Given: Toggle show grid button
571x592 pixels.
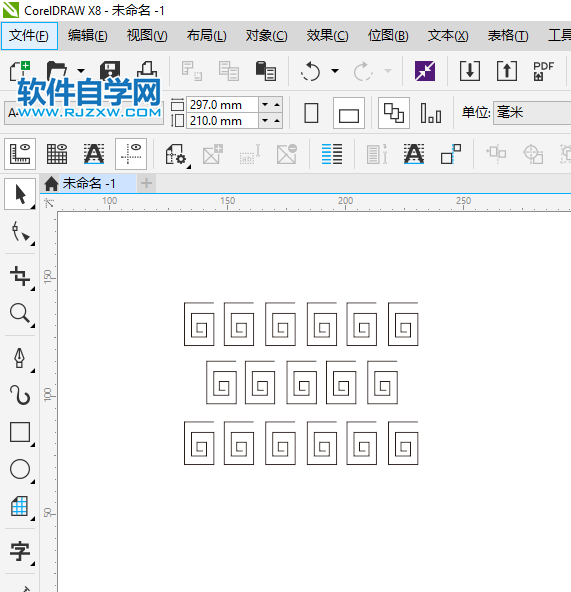Looking at the screenshot, I should pyautogui.click(x=57, y=154).
